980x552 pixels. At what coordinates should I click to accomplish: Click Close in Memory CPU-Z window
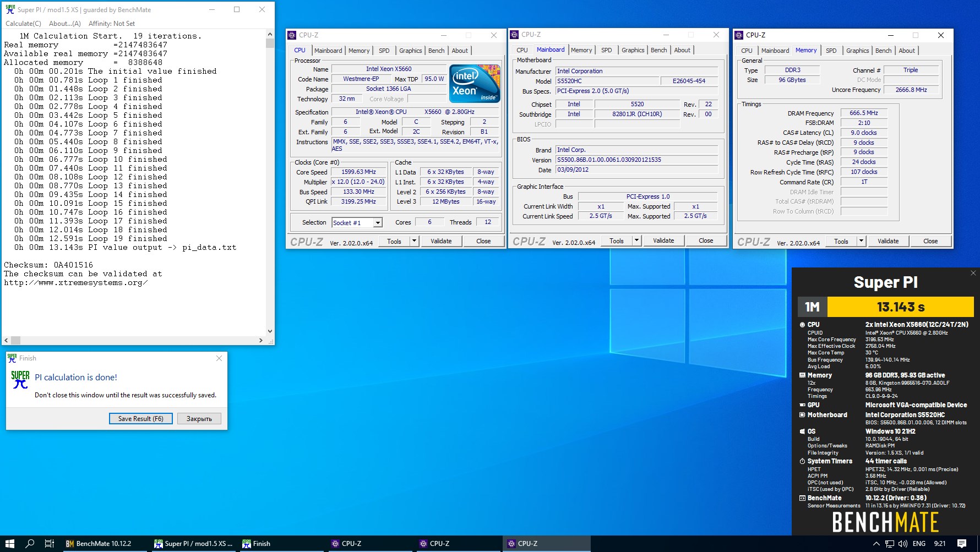click(x=930, y=241)
